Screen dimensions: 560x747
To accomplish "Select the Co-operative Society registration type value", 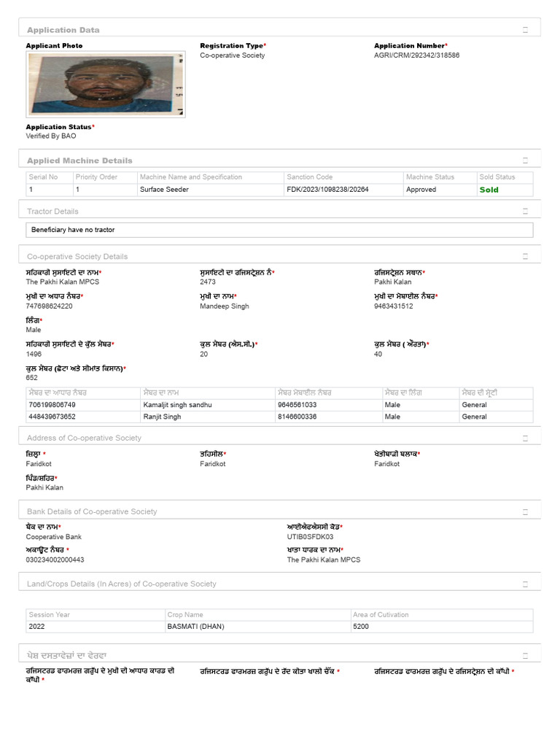I will [233, 55].
